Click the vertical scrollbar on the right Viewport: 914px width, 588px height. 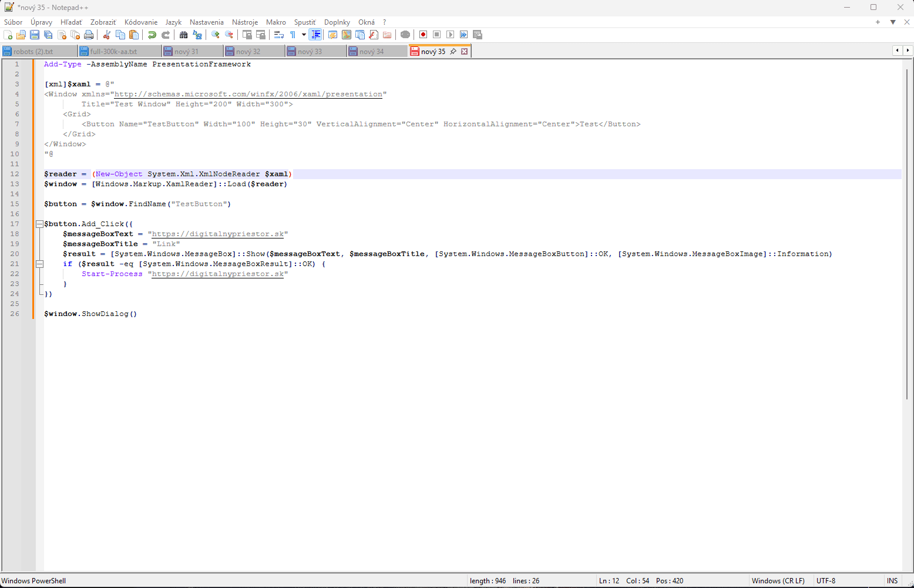(x=908, y=235)
